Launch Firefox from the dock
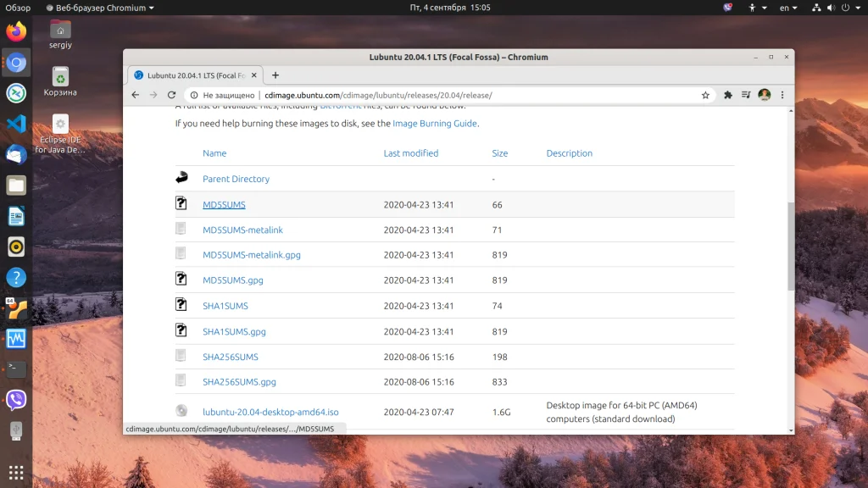868x488 pixels. click(x=16, y=31)
